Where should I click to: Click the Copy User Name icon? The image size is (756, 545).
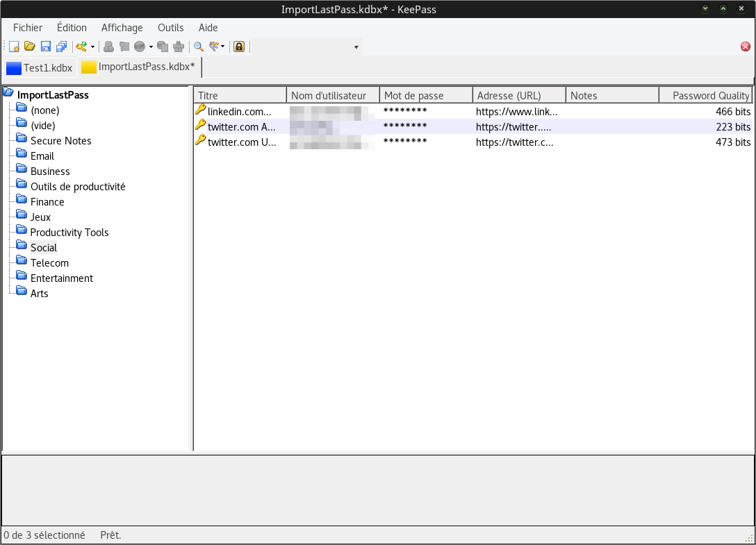109,47
